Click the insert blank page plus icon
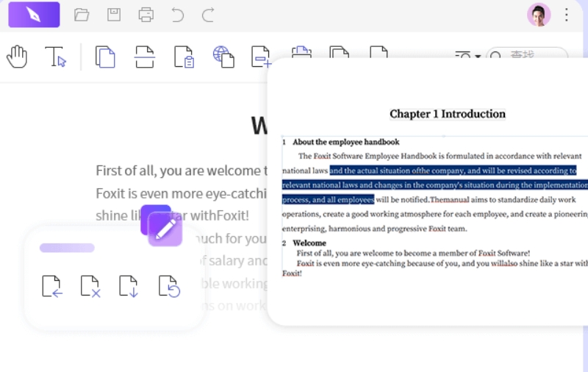Image resolution: width=588 pixels, height=372 pixels. pos(261,57)
